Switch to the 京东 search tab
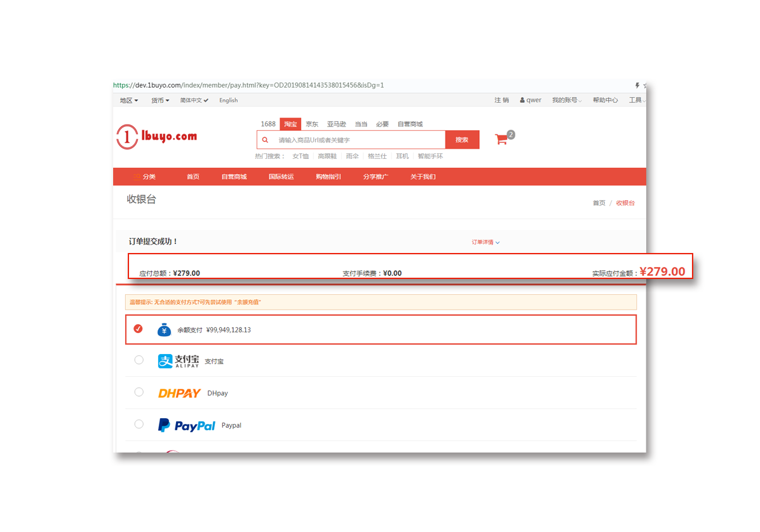This screenshot has height=532, width=760. 312,125
